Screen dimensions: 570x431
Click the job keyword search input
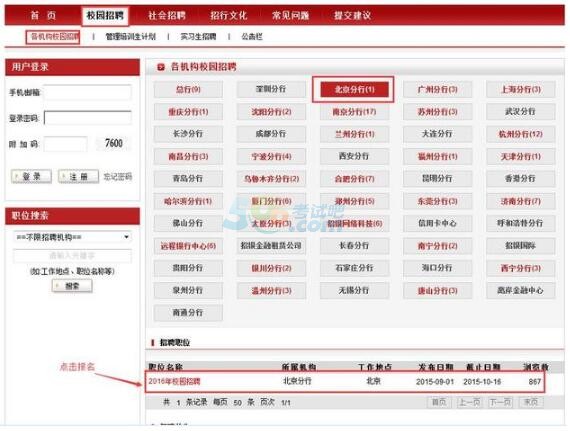pos(72,256)
